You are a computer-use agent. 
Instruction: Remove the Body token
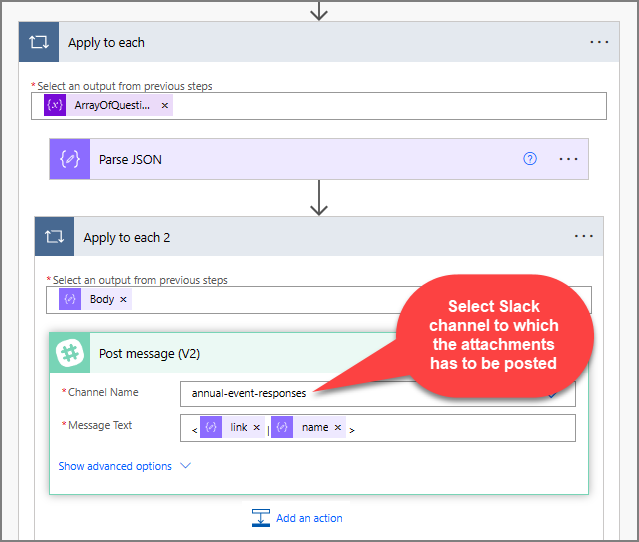pos(124,299)
